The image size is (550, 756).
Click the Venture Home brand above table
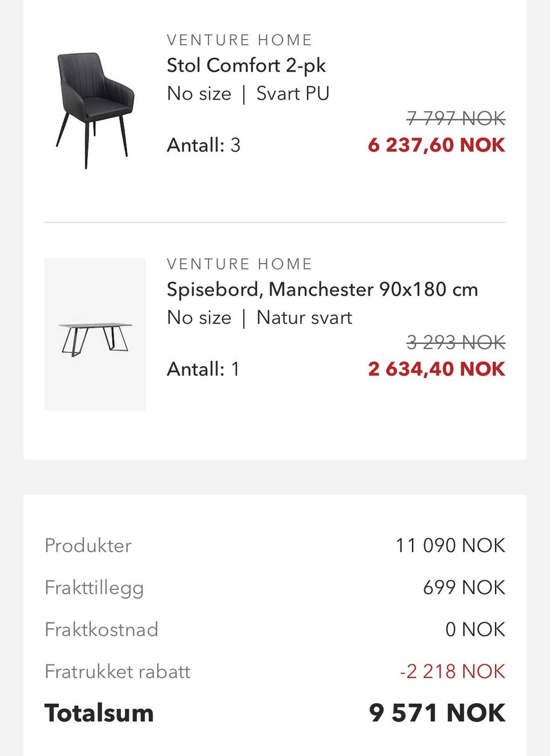pos(239,264)
